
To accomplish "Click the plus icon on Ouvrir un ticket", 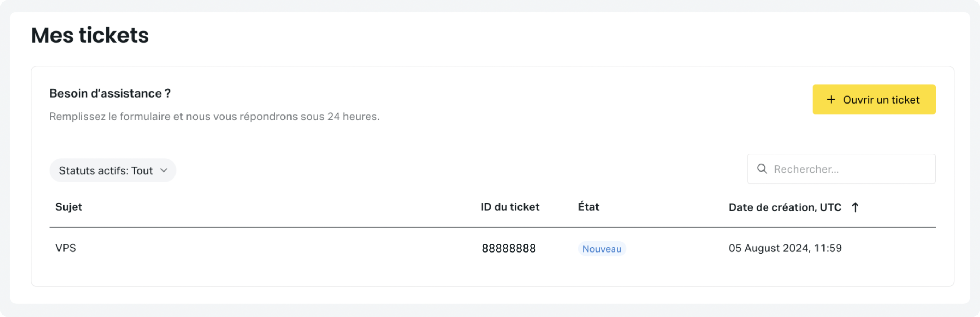I will [831, 100].
